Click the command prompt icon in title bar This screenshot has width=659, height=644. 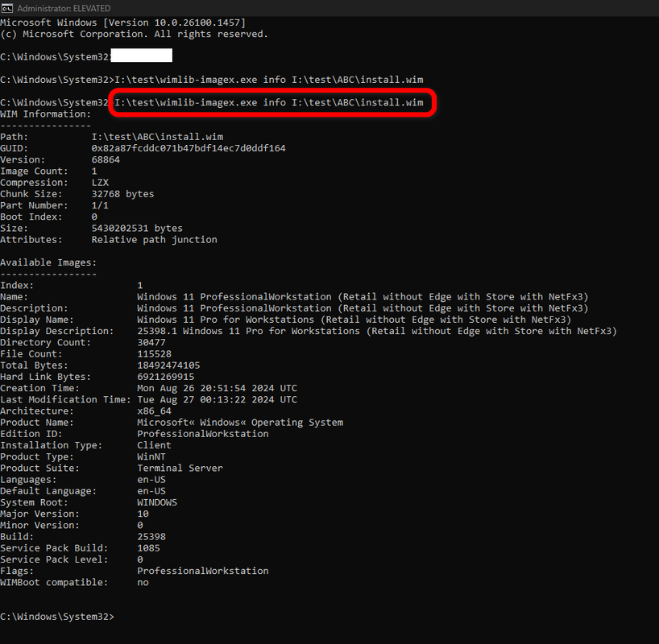(x=6, y=8)
